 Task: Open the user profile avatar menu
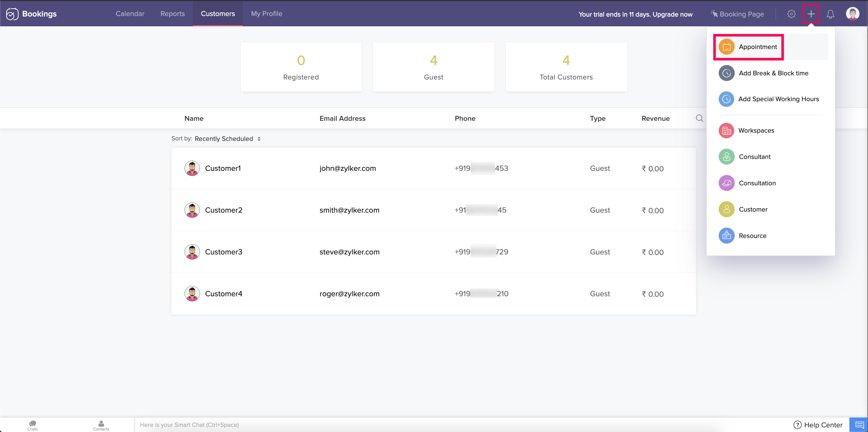tap(853, 14)
